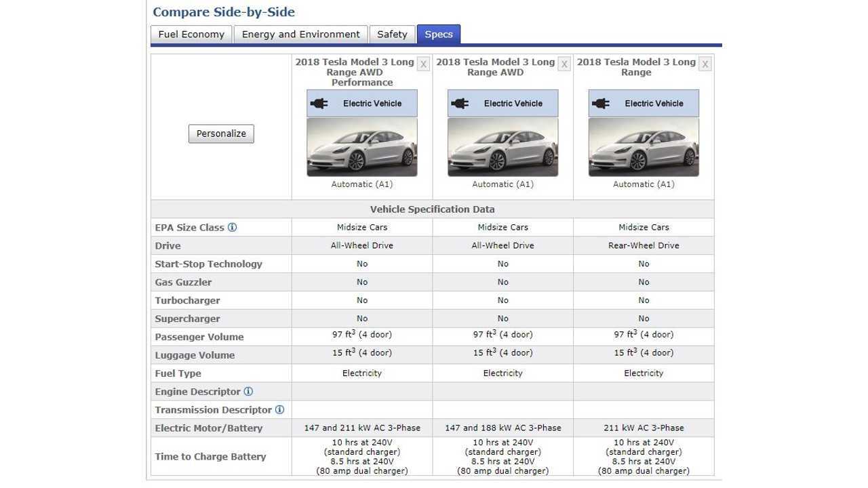Image resolution: width=868 pixels, height=488 pixels.
Task: Click 'Time to Charge Battery' row label
Action: tap(210, 457)
